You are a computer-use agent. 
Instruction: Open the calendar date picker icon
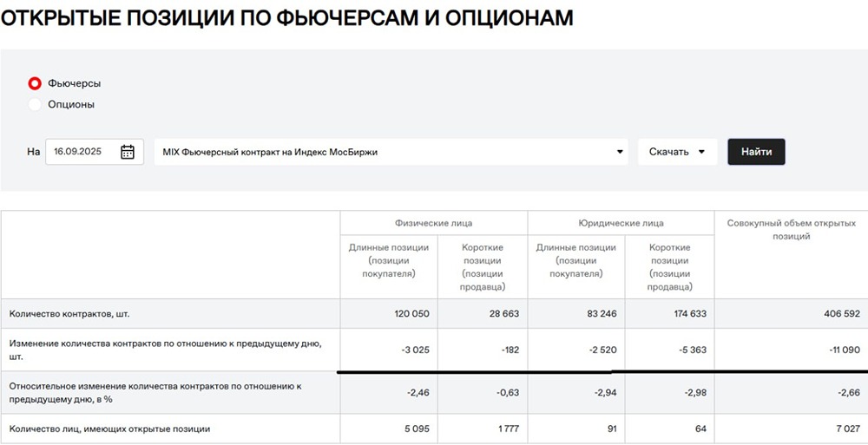tap(128, 152)
